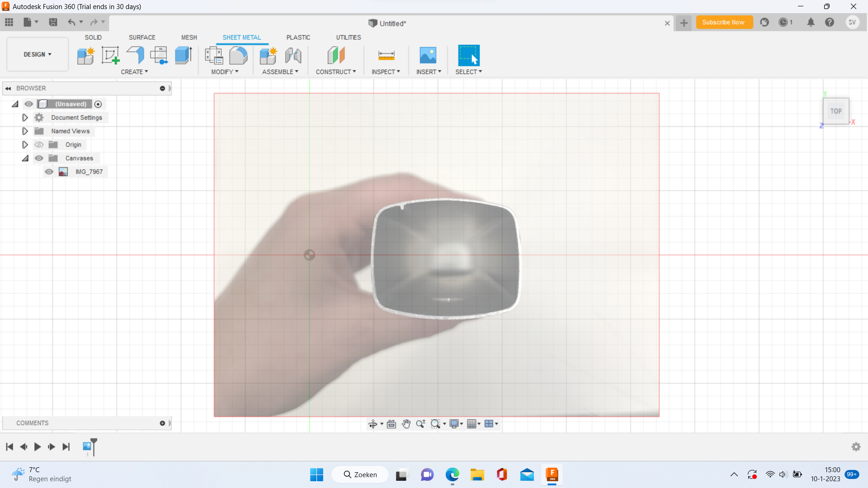Expand the Named Views folder
Screen dimensions: 868x488
pyautogui.click(x=25, y=131)
